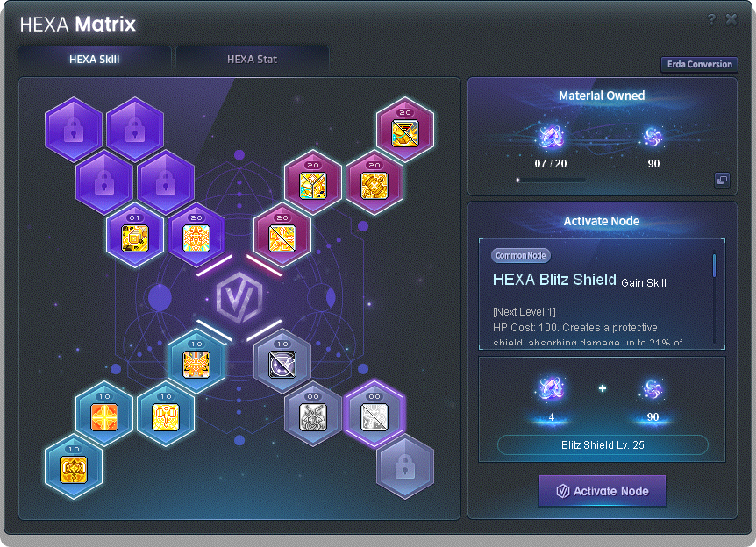The height and width of the screenshot is (547, 756).
Task: Click the locked purple node in far top-left corner
Action: coord(74,129)
